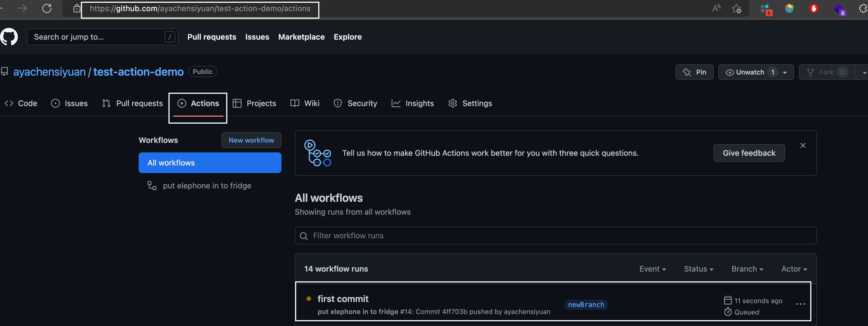This screenshot has height=326, width=868.
Task: Go forward with browser arrow
Action: [x=22, y=8]
